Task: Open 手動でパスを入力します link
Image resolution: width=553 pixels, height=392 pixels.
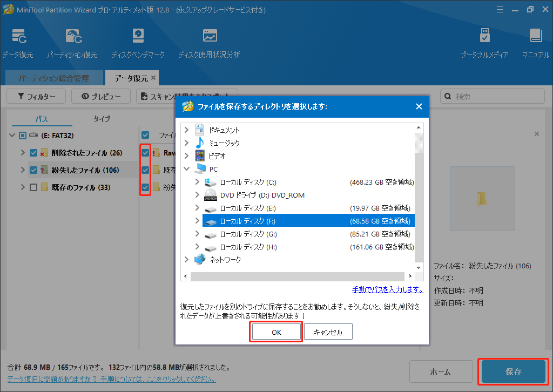Action: tap(388, 290)
